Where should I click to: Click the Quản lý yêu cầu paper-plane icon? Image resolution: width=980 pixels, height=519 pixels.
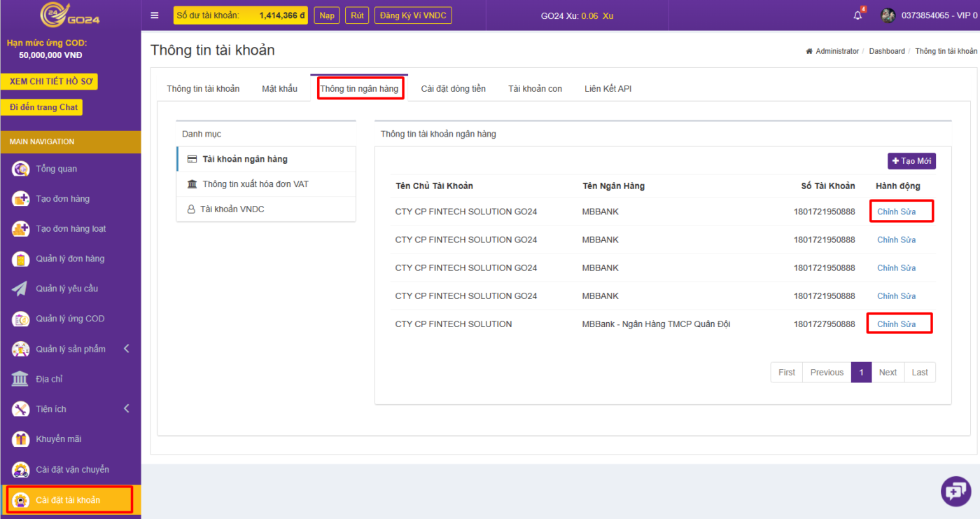click(21, 289)
